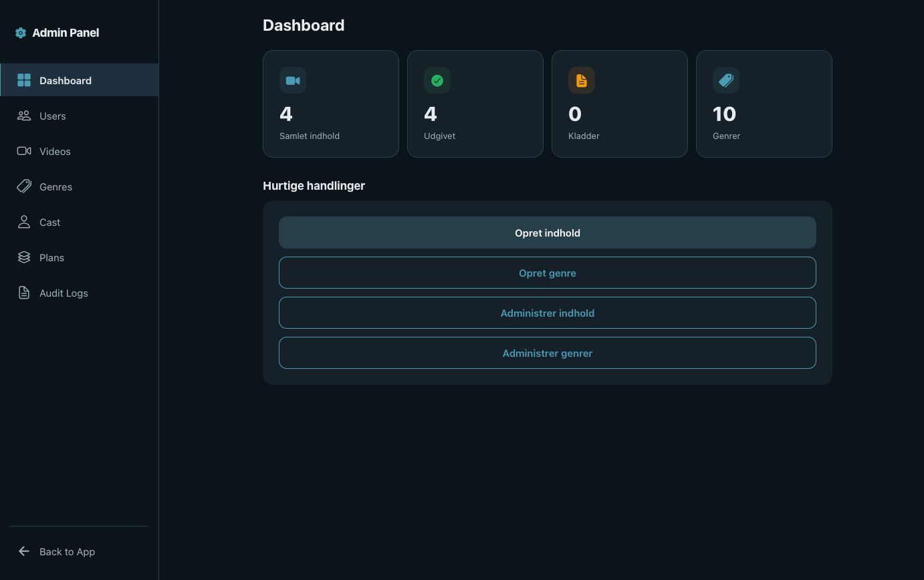Click the Genrer label
Screen dimensions: 924x580
click(x=726, y=136)
